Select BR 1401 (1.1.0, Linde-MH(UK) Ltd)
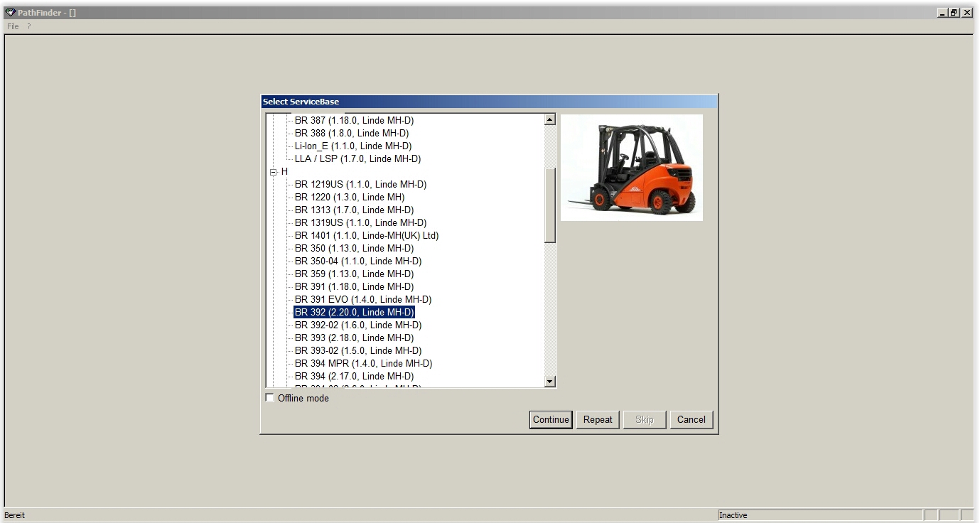Image resolution: width=980 pixels, height=523 pixels. [x=367, y=236]
